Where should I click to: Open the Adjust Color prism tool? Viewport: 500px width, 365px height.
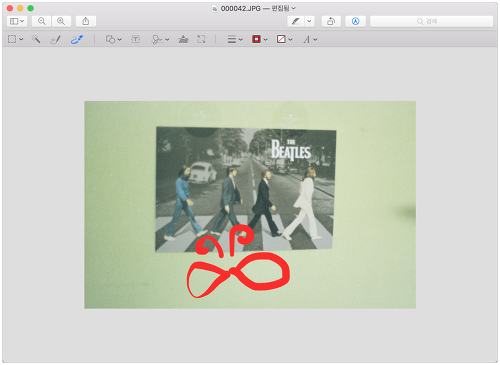[183, 39]
